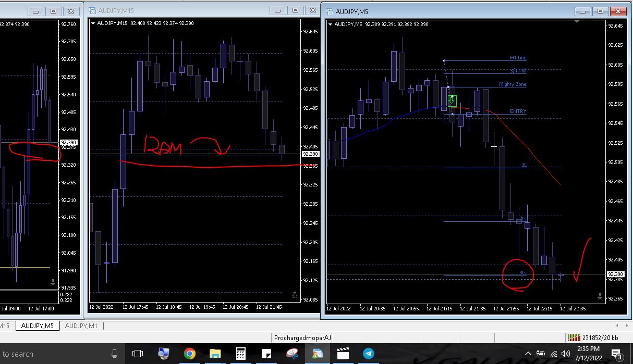This screenshot has height=364, width=633.
Task: Switch to the AUDJPY,M1 chart tab
Action: (81, 325)
